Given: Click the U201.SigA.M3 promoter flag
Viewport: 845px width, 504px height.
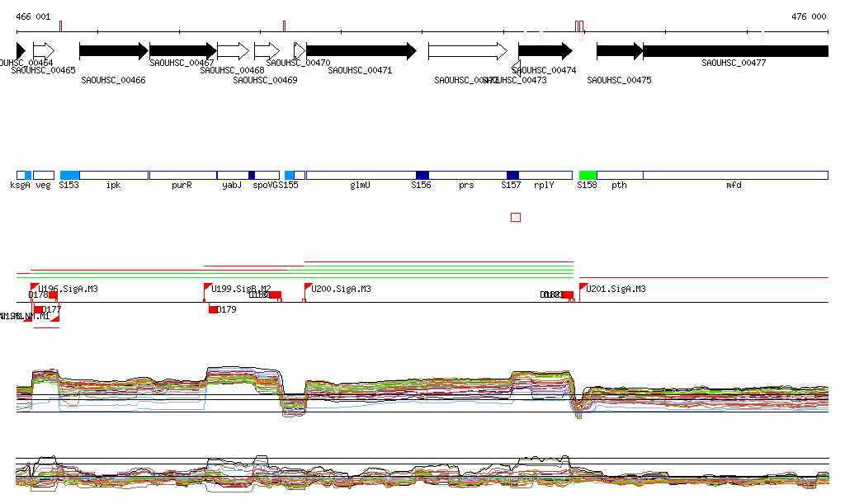Looking at the screenshot, I should [583, 288].
